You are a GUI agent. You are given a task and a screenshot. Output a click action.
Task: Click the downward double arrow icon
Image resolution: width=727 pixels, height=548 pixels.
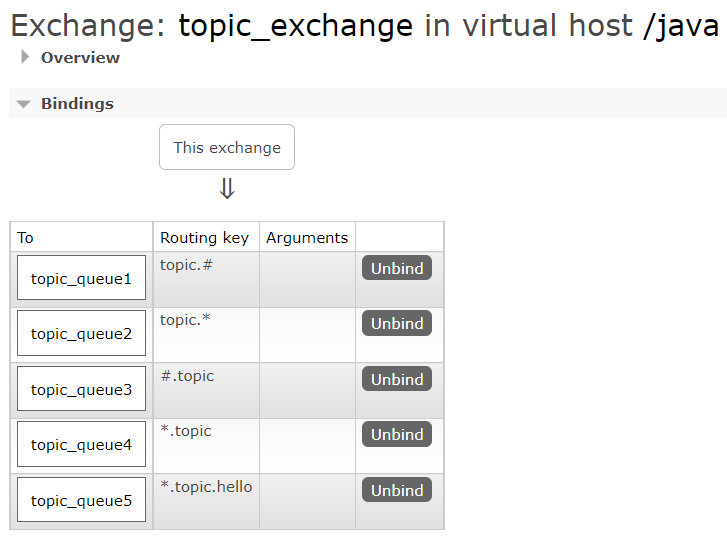(x=227, y=189)
